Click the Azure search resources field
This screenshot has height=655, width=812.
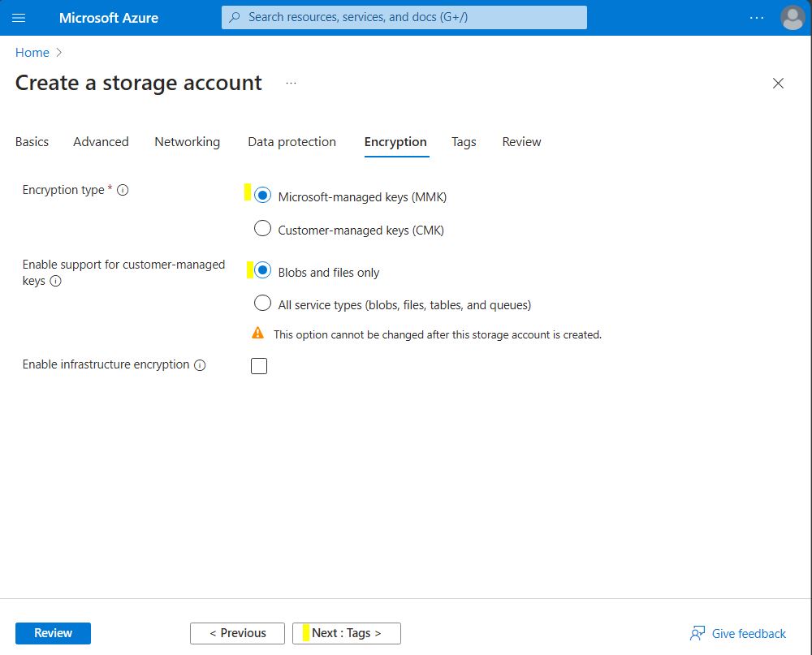click(404, 17)
